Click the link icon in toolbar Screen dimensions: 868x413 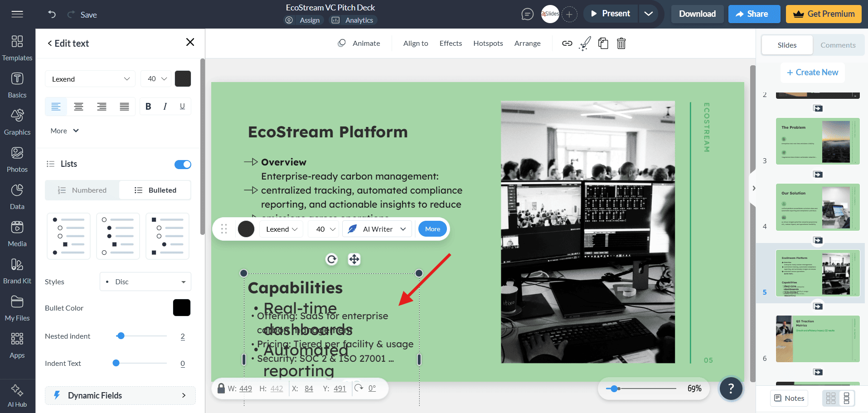coord(567,44)
